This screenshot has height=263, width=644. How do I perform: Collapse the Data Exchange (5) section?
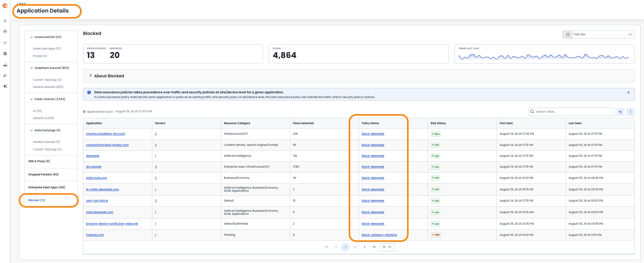[32, 130]
